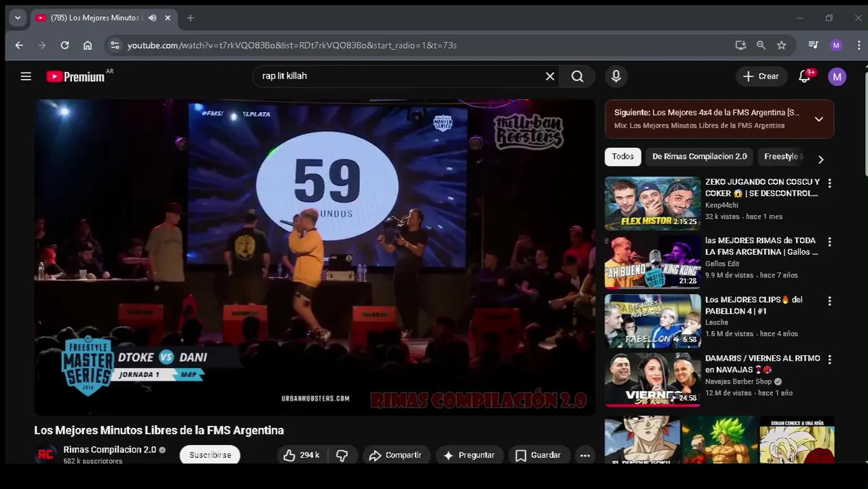Clear the search box text
This screenshot has width=868, height=489.
(550, 76)
